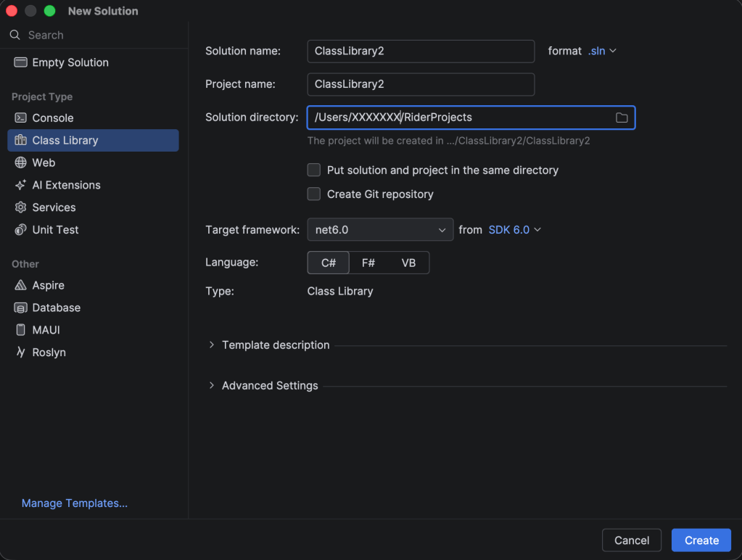
Task: Click the MAUI device icon
Action: (x=20, y=330)
